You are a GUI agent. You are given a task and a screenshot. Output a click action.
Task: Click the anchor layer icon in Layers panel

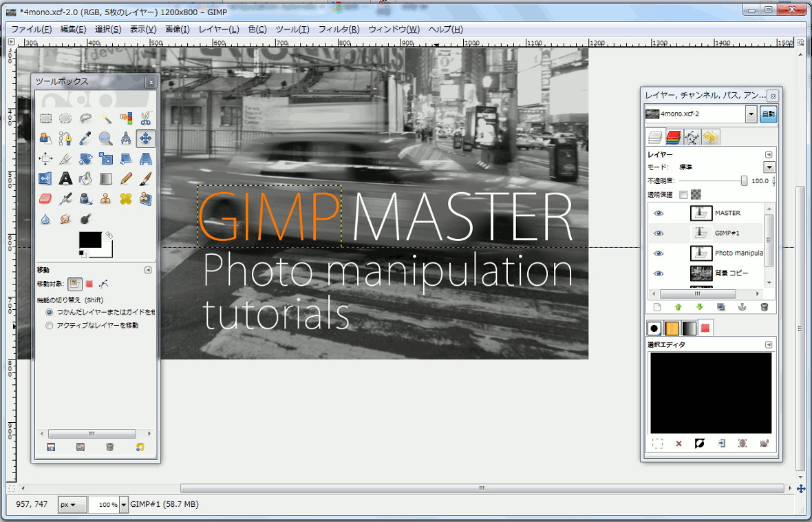click(742, 307)
